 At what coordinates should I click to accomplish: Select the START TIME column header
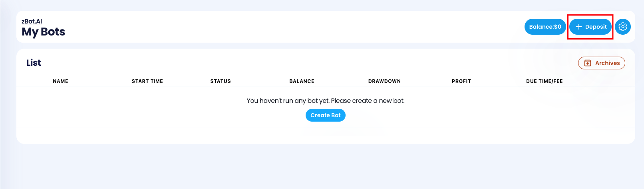[x=147, y=81]
